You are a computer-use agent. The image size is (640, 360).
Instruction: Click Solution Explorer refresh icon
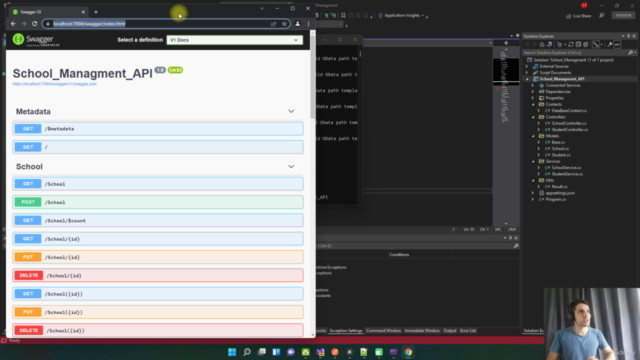tap(571, 44)
